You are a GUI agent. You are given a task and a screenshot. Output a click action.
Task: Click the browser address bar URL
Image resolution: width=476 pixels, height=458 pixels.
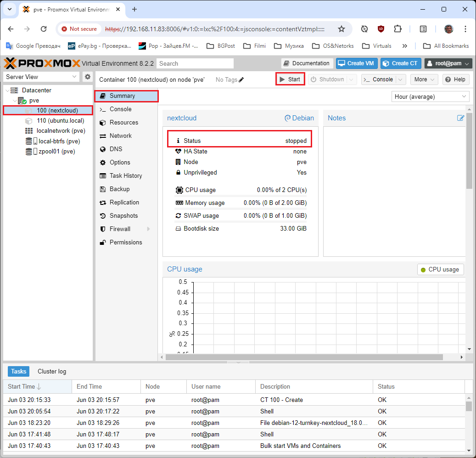tap(215, 29)
